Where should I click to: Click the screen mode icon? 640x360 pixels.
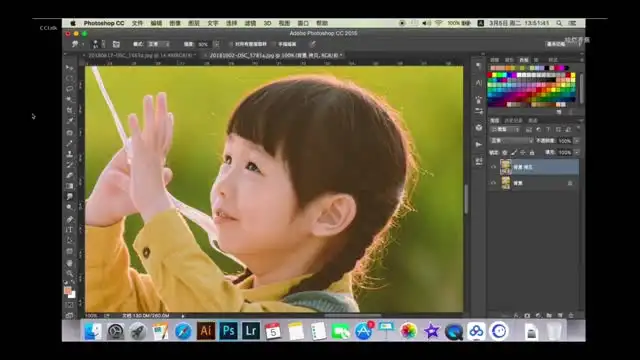70,315
